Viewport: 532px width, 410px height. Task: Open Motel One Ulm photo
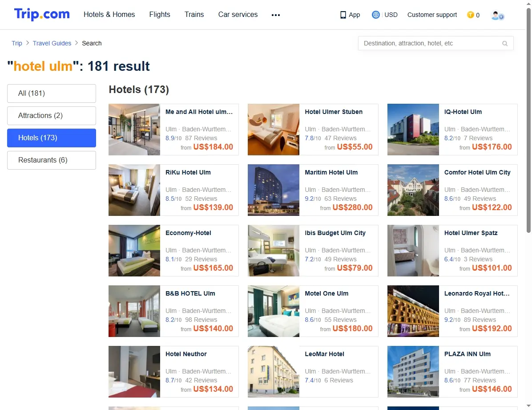[274, 311]
